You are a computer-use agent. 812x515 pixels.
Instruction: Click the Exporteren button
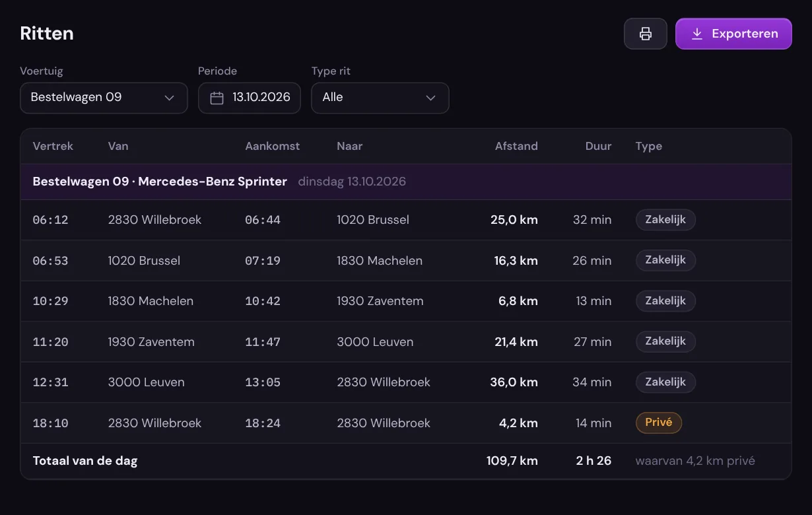[x=733, y=34]
